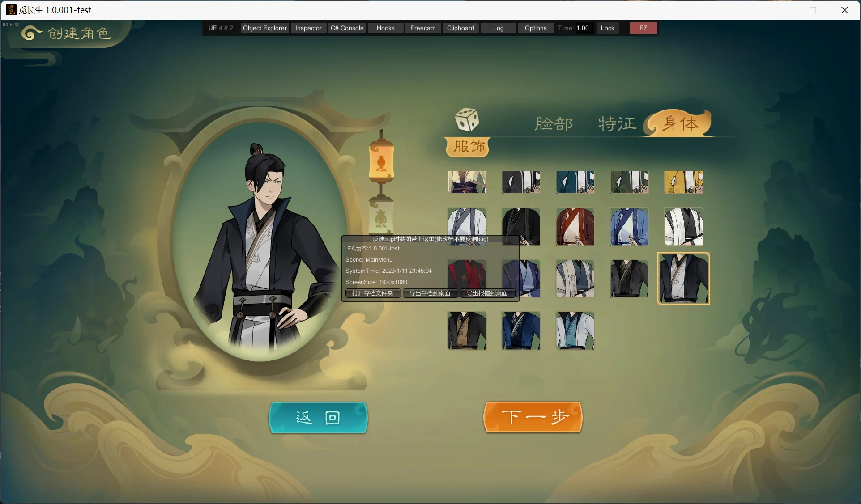Open the Clipboard panel
The width and height of the screenshot is (861, 504).
pos(460,28)
